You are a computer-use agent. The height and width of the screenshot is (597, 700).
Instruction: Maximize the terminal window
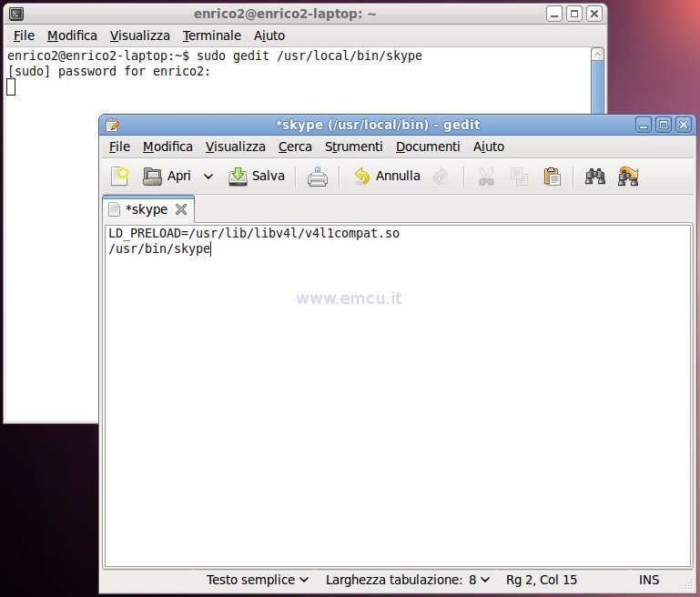pyautogui.click(x=574, y=14)
